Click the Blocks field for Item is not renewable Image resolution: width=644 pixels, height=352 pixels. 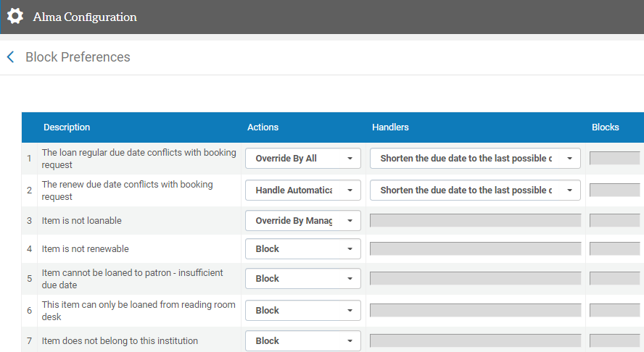click(x=615, y=249)
